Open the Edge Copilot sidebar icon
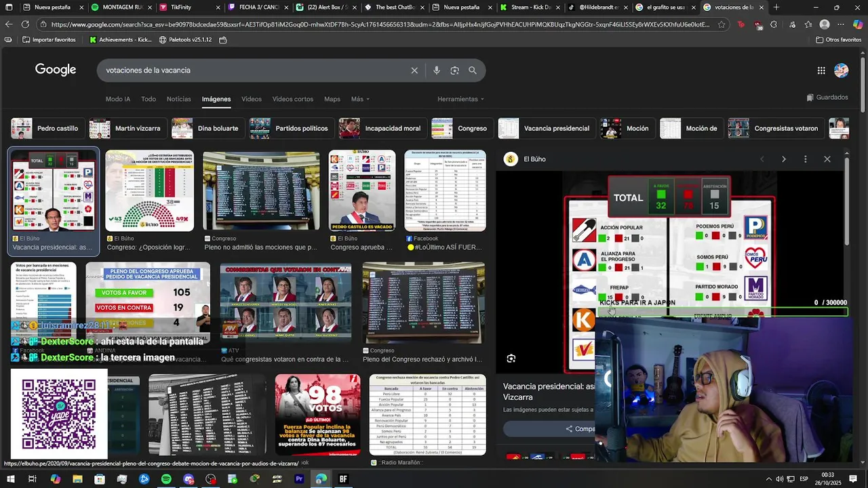 [x=858, y=24]
